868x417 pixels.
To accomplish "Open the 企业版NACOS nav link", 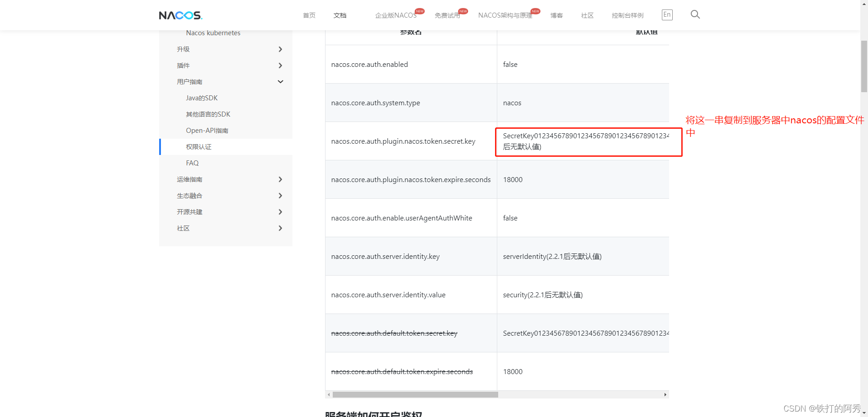I will (x=396, y=15).
